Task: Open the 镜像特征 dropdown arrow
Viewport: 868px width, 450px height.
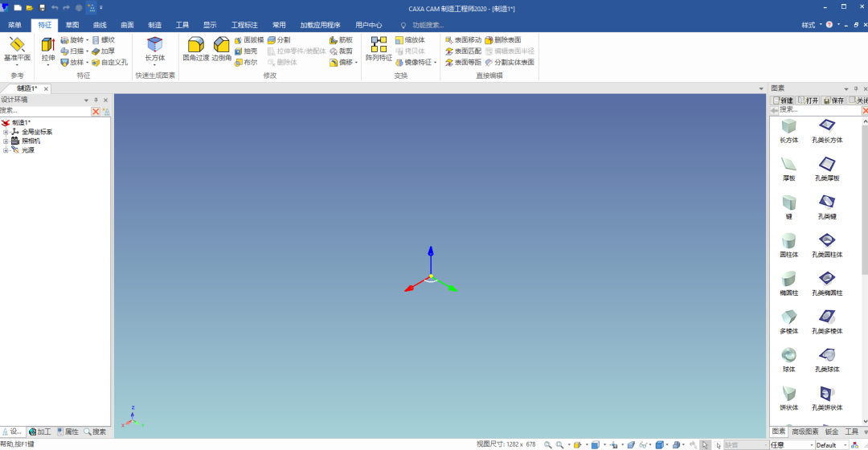Action: point(435,63)
